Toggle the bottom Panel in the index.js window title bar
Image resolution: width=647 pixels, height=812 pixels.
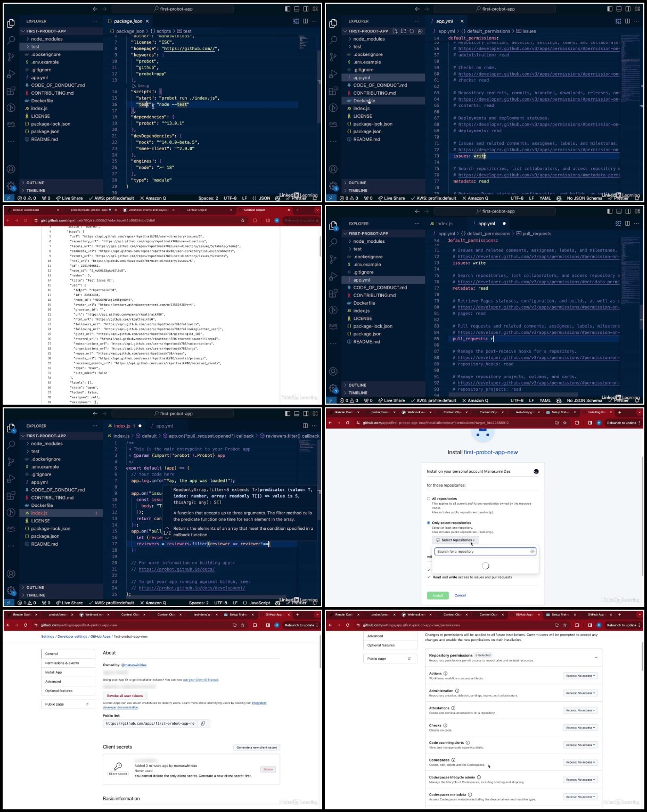[297, 414]
